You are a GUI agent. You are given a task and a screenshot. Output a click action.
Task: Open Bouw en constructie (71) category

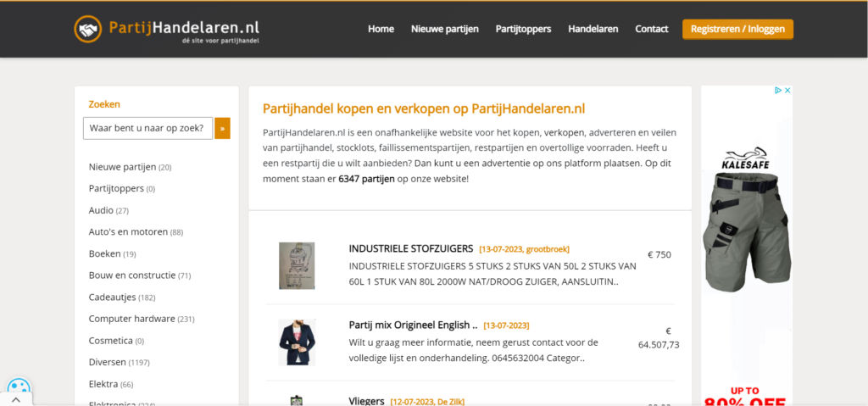coord(140,275)
